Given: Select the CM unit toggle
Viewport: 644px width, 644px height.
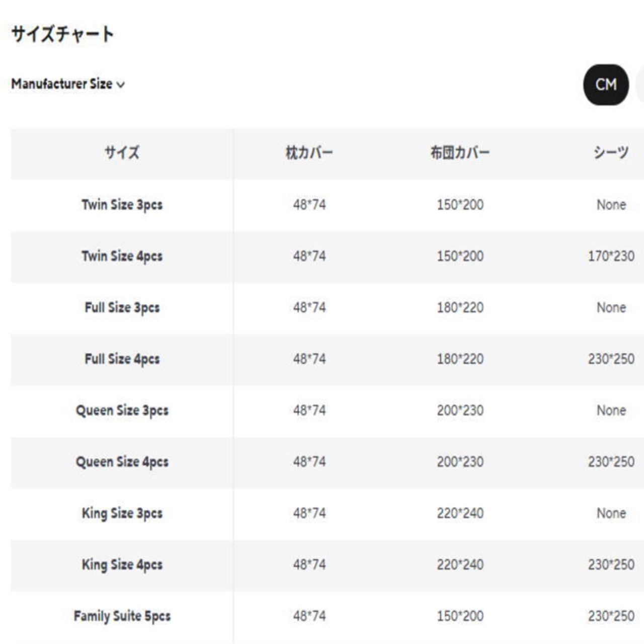Looking at the screenshot, I should (606, 85).
